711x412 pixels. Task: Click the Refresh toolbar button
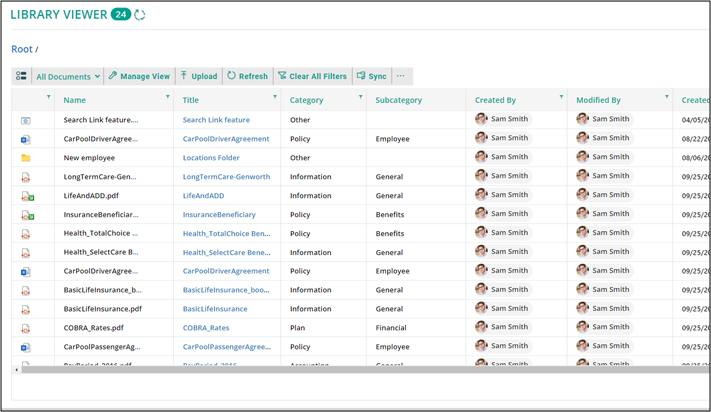click(x=248, y=76)
